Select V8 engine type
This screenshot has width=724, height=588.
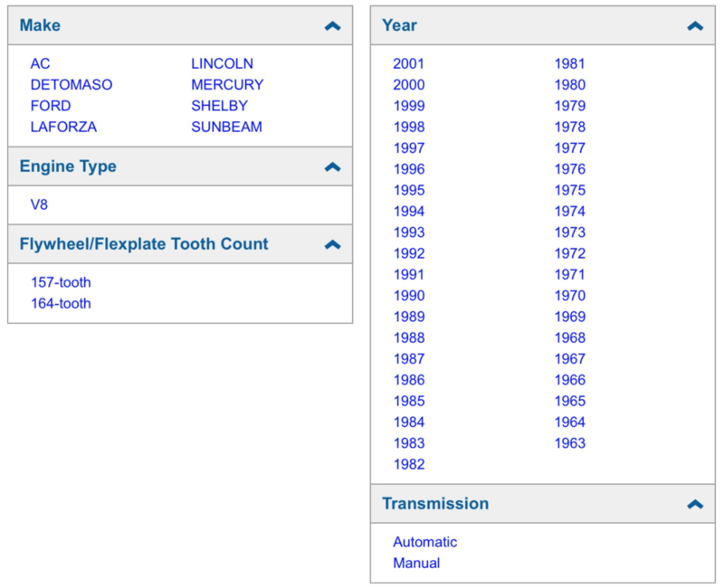pos(39,204)
